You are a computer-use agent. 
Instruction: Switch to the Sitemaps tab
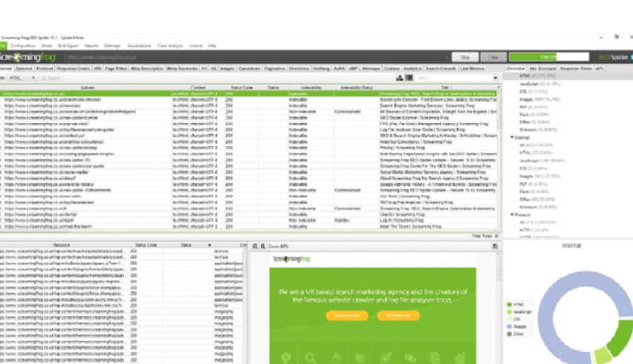(371, 69)
